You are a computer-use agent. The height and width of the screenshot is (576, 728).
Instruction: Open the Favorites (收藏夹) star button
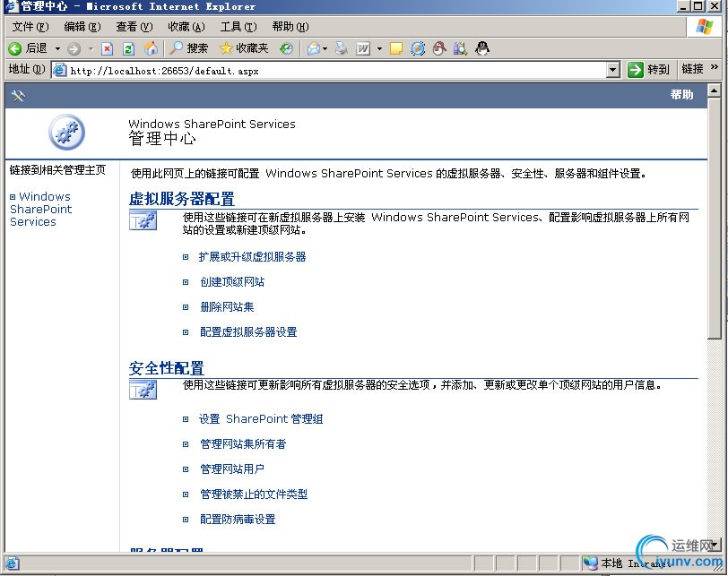[x=244, y=48]
